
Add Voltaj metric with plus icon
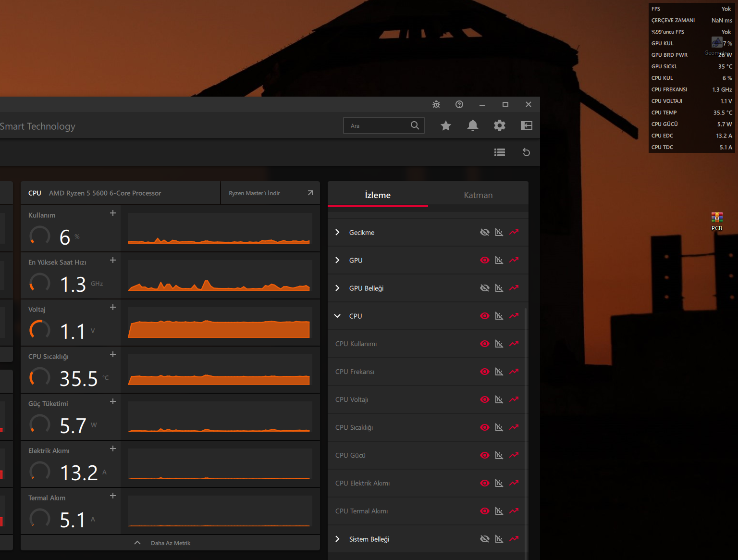click(113, 307)
